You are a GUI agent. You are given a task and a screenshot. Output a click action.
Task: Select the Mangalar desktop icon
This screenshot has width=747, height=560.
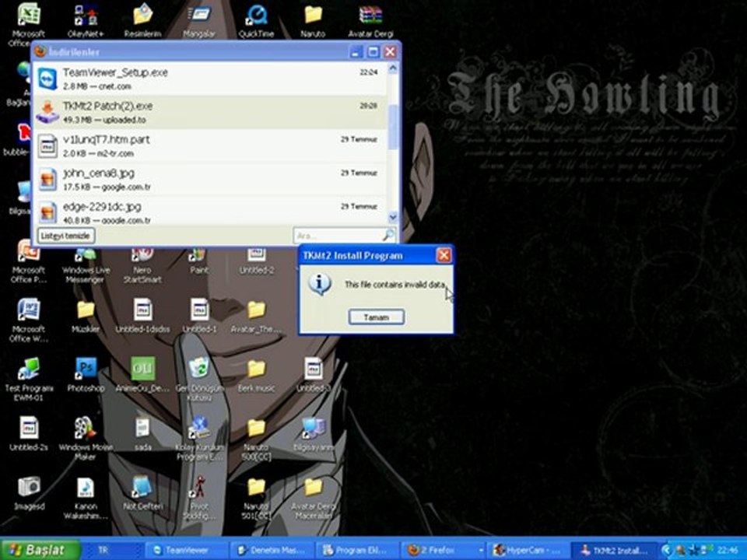(x=199, y=21)
